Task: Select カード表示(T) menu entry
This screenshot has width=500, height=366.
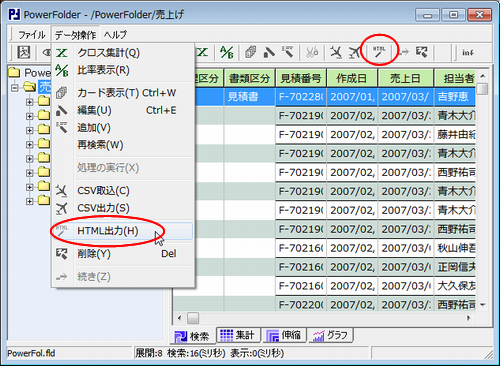Action: point(123,93)
